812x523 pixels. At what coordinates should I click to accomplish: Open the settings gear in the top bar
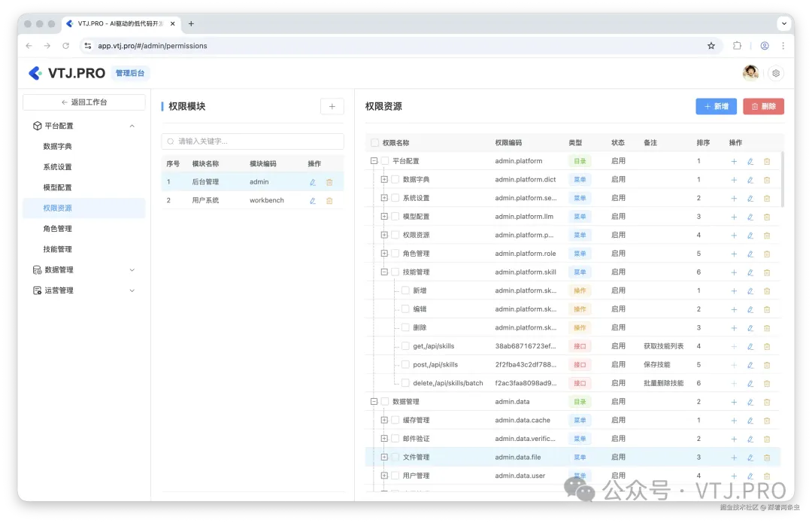[x=776, y=73]
